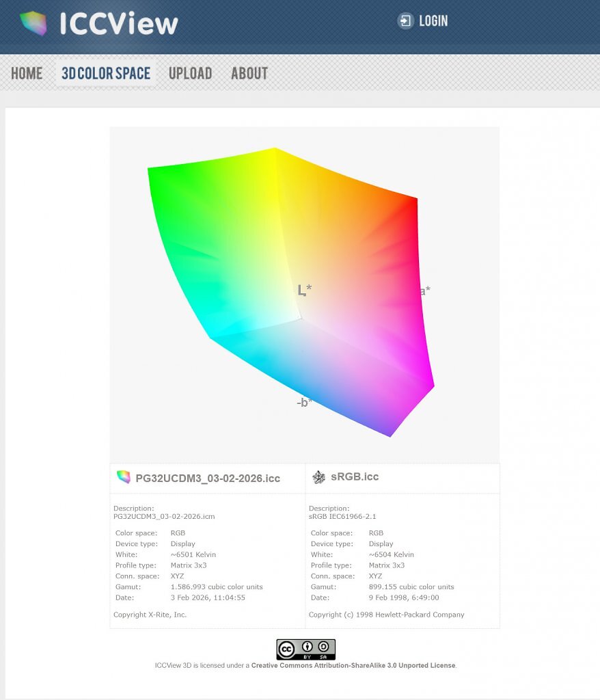Click the ~6504 Kelvin white point value
This screenshot has height=700, width=600.
[392, 554]
